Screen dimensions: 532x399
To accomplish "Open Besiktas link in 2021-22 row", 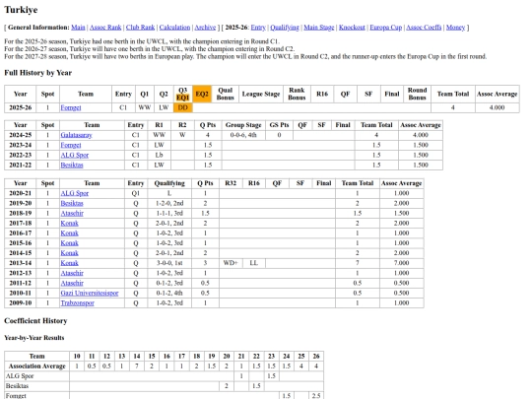I will [72, 166].
